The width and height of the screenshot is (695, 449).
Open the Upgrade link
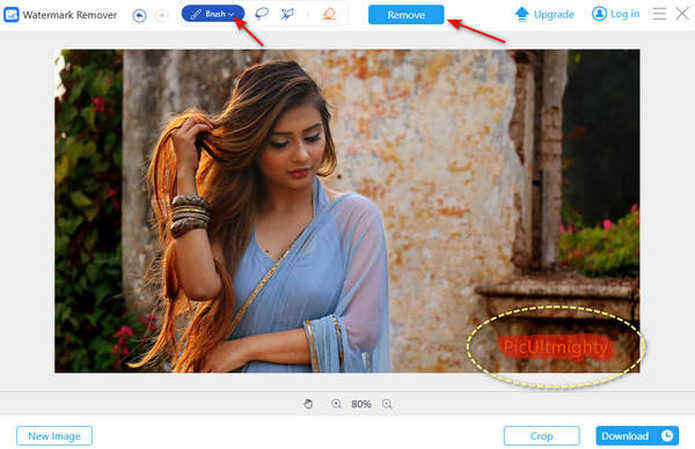pos(554,15)
